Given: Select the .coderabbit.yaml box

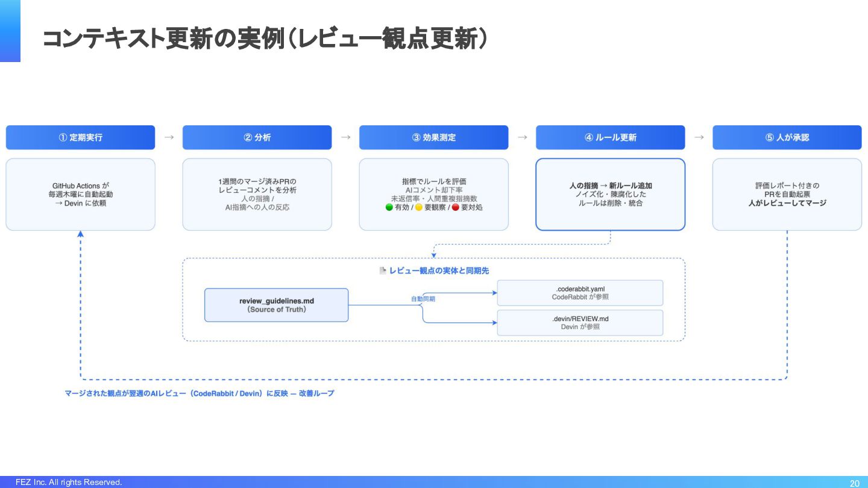Looking at the screenshot, I should point(580,293).
